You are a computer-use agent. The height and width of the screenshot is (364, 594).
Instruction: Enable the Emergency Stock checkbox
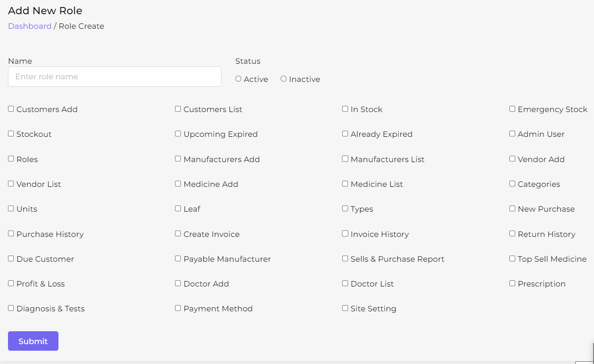tap(512, 109)
